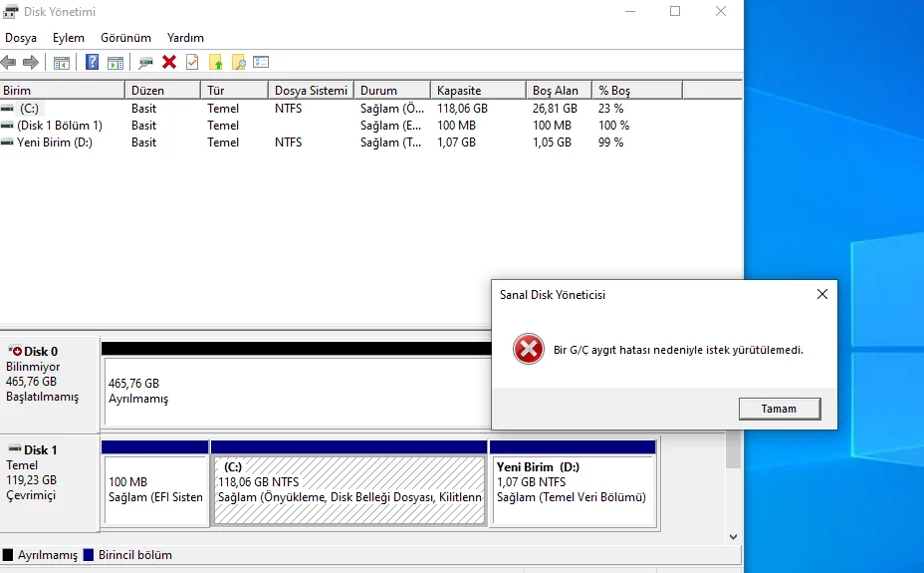Open Help via blue question mark icon

point(92,62)
